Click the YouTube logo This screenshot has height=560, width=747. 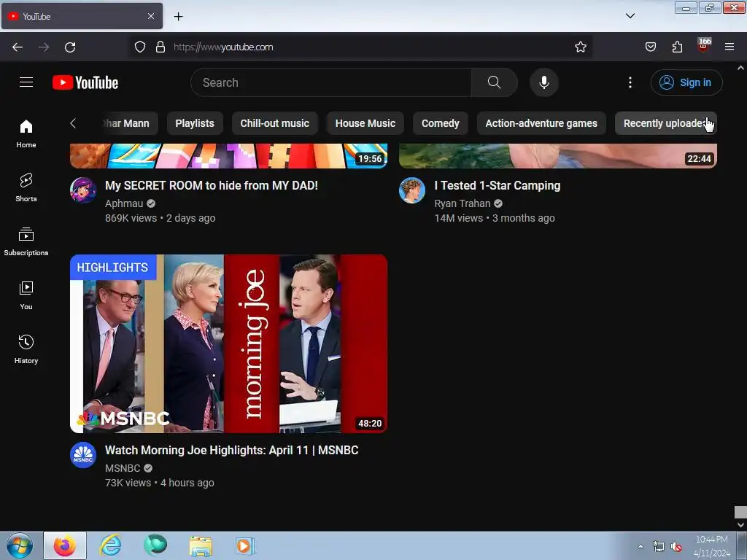85,82
